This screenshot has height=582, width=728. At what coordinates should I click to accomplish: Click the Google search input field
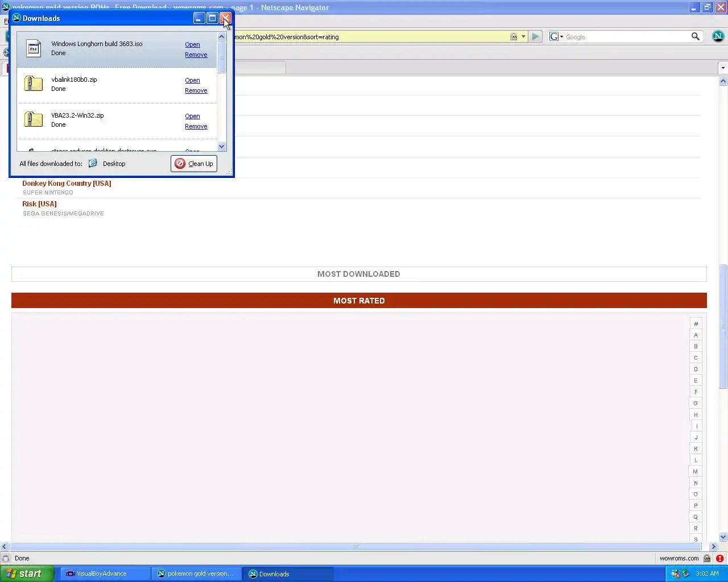[627, 36]
